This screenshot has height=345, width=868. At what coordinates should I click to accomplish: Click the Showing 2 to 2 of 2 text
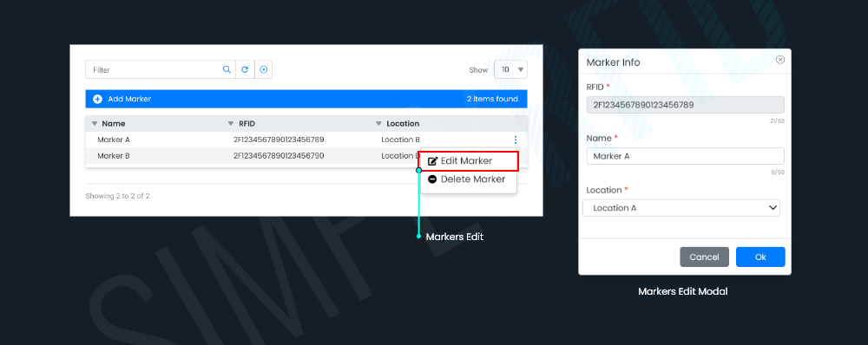pos(117,196)
